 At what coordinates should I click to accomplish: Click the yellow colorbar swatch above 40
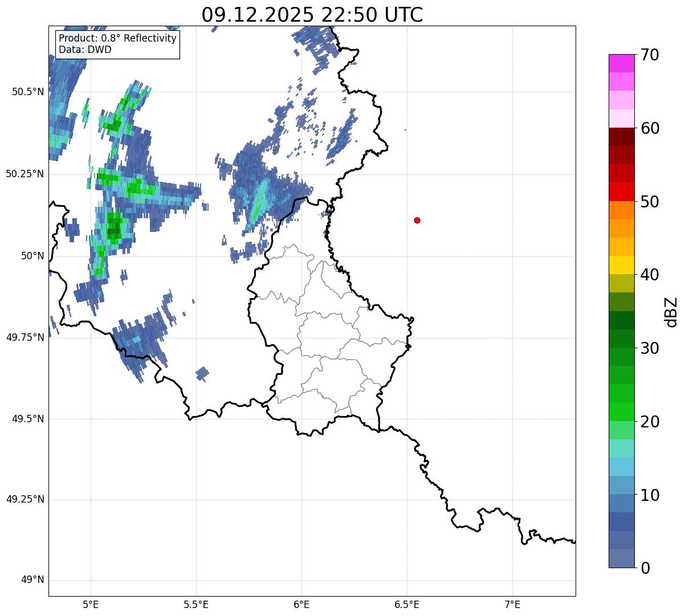pos(622,265)
